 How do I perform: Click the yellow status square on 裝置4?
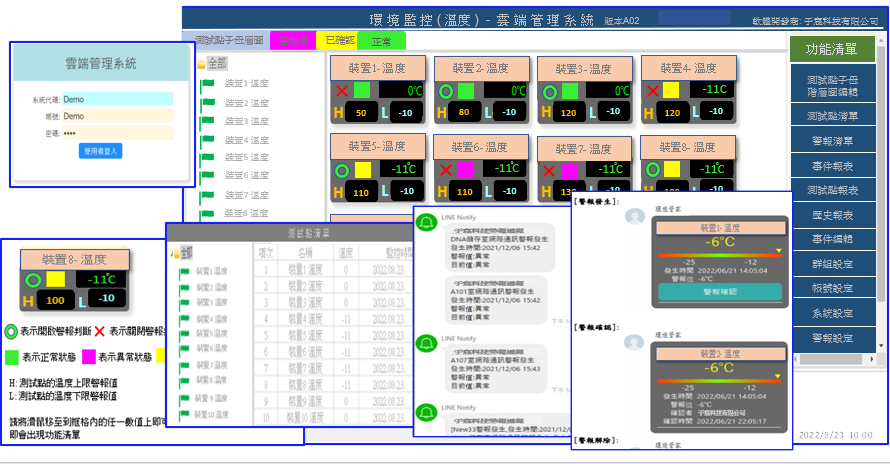coord(671,91)
